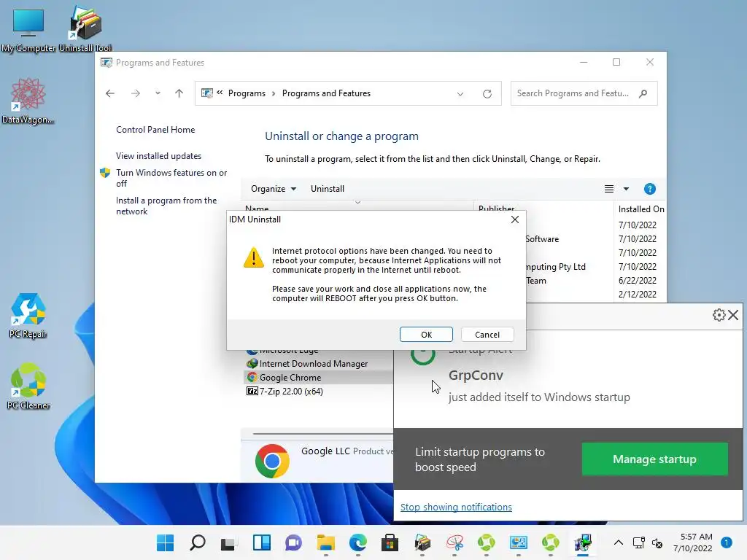
Task: Open notification center badge
Action: (x=726, y=542)
